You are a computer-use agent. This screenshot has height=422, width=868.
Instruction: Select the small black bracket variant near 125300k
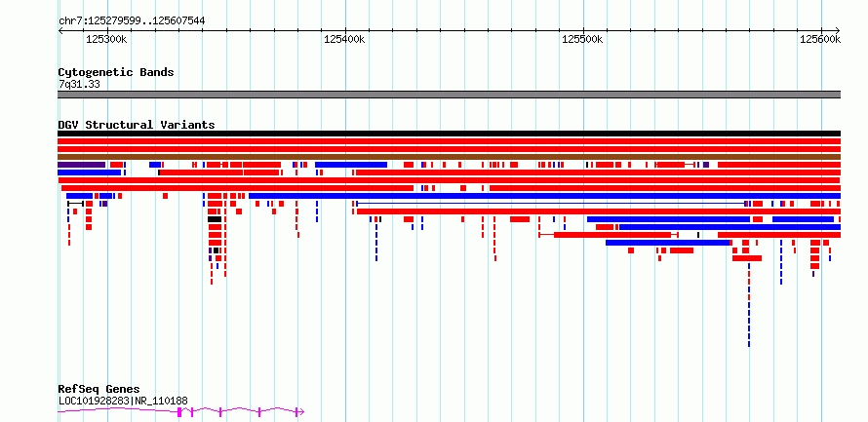(75, 204)
